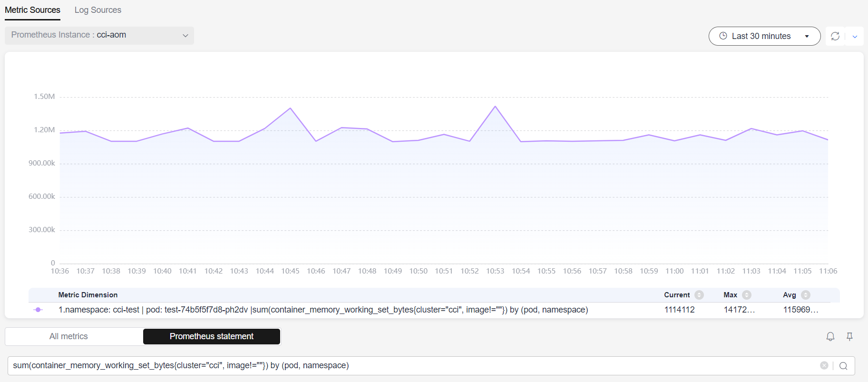
Task: Sort by the Max column icon
Action: pyautogui.click(x=747, y=295)
